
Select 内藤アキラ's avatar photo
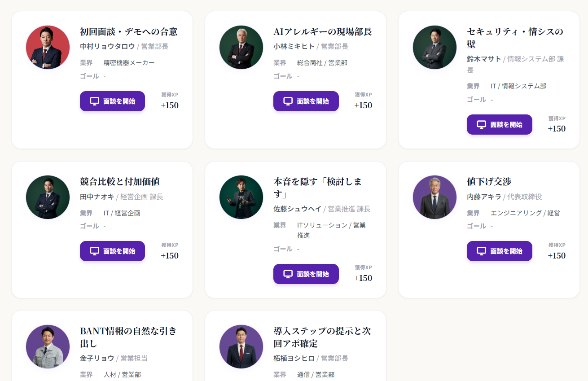(434, 197)
